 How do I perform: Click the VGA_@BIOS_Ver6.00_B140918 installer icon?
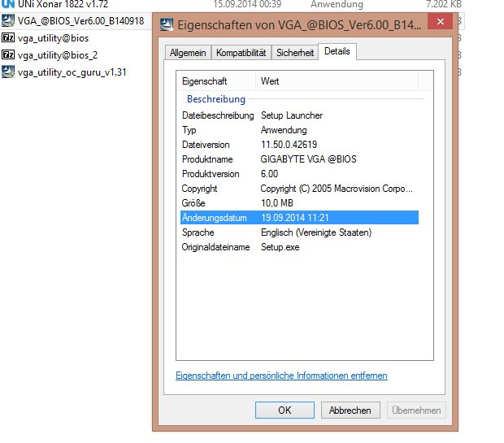(8, 21)
